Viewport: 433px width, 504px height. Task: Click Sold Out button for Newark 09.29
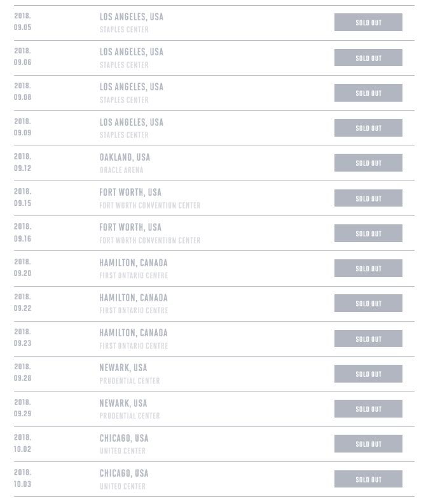[368, 409]
